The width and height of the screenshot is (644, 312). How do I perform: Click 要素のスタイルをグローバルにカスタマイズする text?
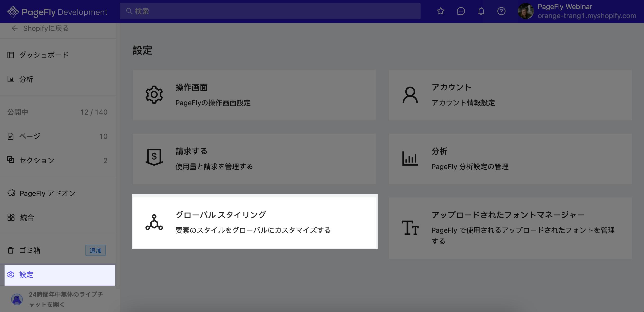tap(253, 230)
